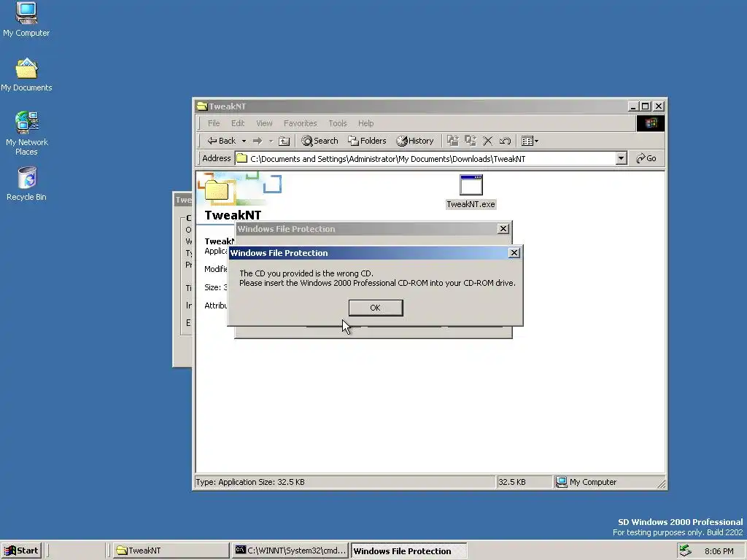Viewport: 747px width, 560px height.
Task: Click the Forward arrow toolbar button
Action: coord(258,141)
